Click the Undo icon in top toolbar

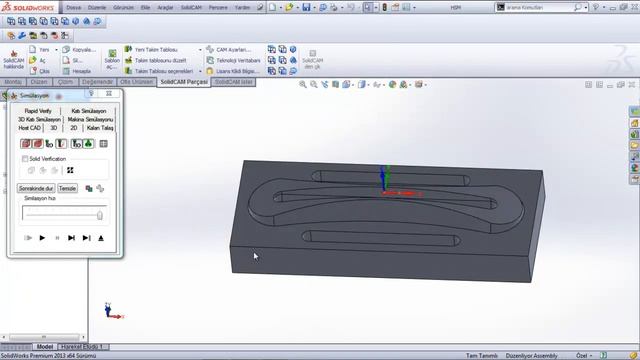click(x=351, y=7)
